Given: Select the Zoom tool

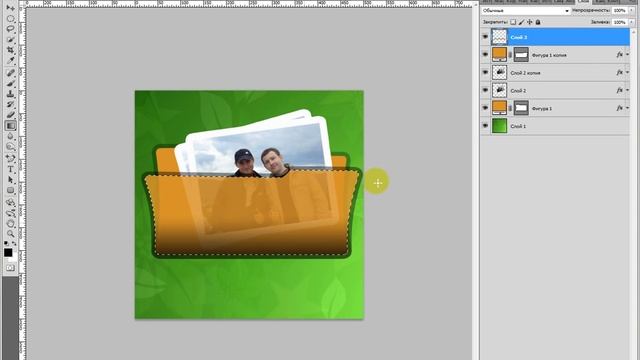Looking at the screenshot, I should 10,234.
